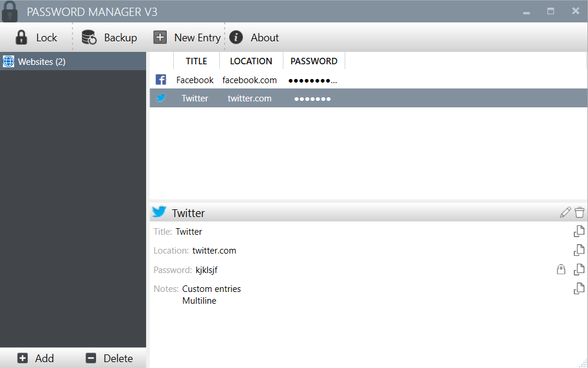This screenshot has height=368, width=588.
Task: Copy the Location field value
Action: point(579,250)
